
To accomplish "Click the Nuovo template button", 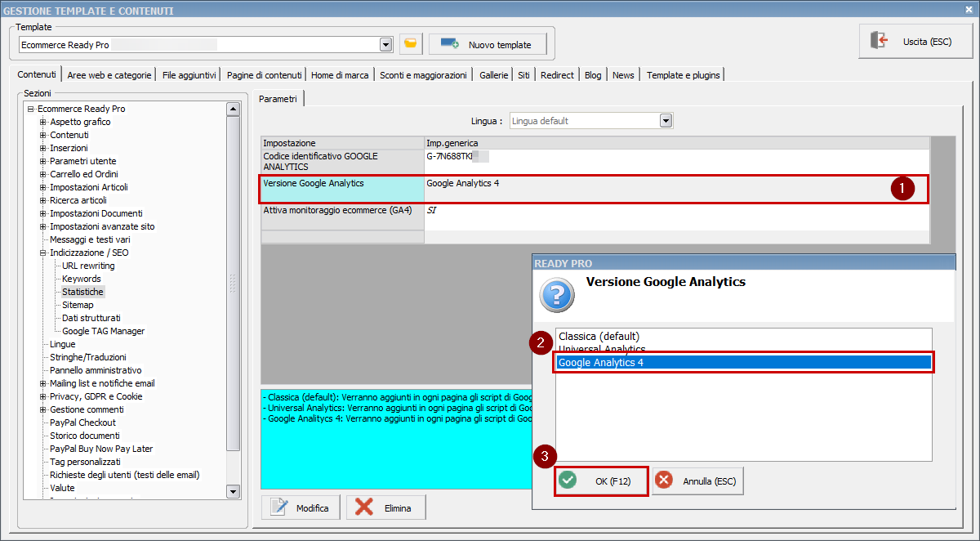I will (488, 44).
